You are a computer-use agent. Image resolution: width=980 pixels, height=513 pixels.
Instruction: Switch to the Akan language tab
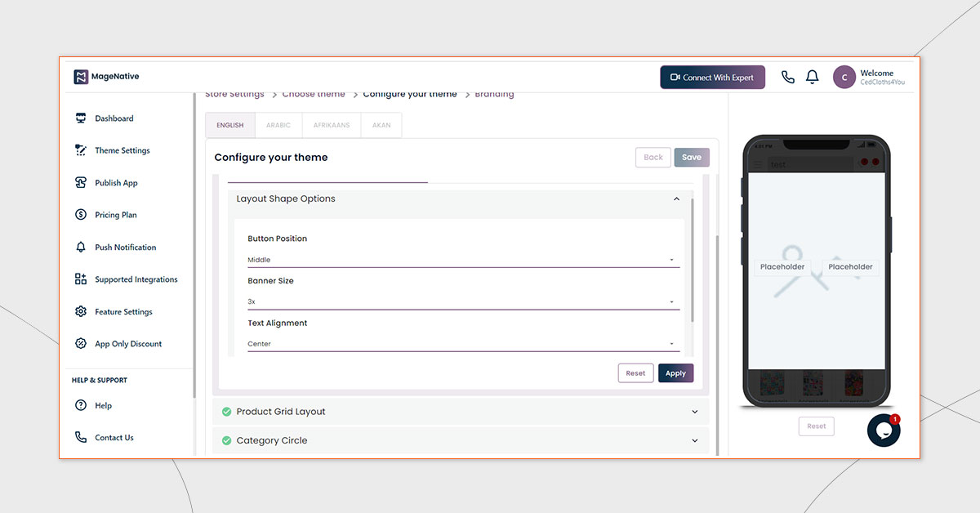point(381,125)
